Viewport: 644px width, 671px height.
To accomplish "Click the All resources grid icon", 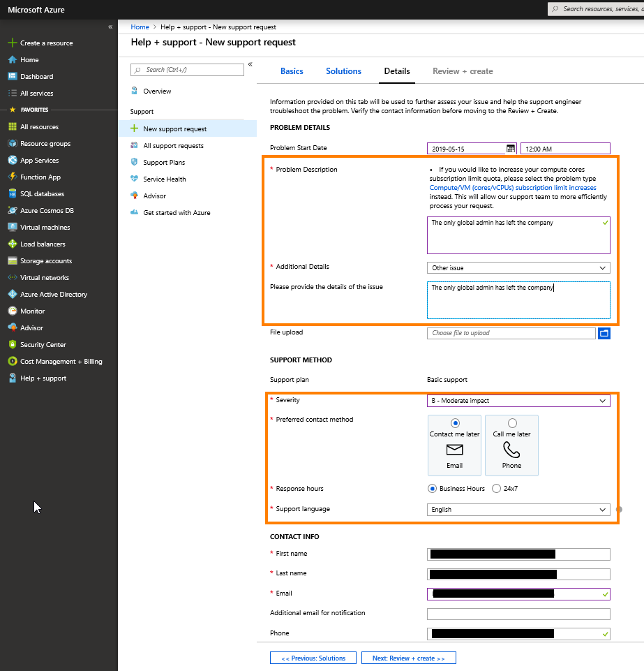I will click(13, 126).
